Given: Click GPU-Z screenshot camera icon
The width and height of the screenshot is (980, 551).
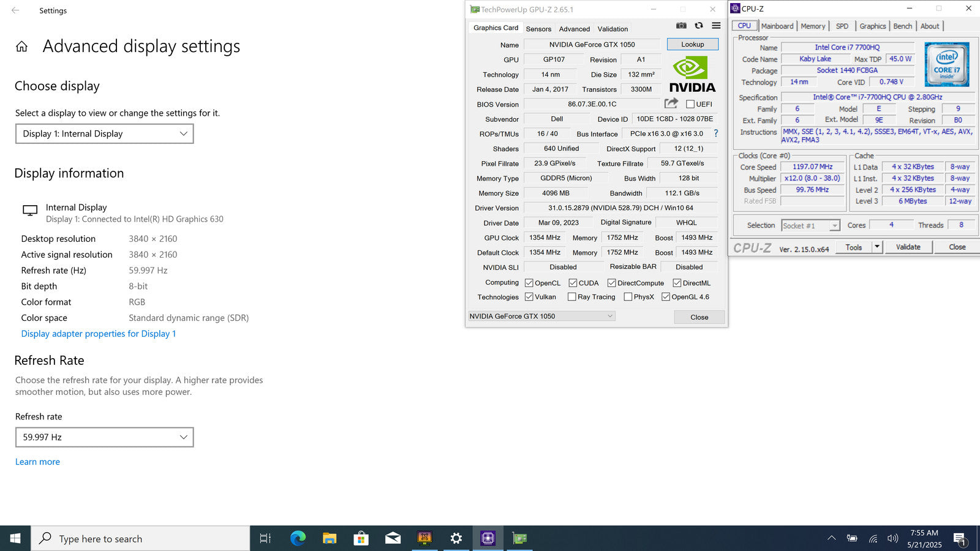Looking at the screenshot, I should (681, 26).
